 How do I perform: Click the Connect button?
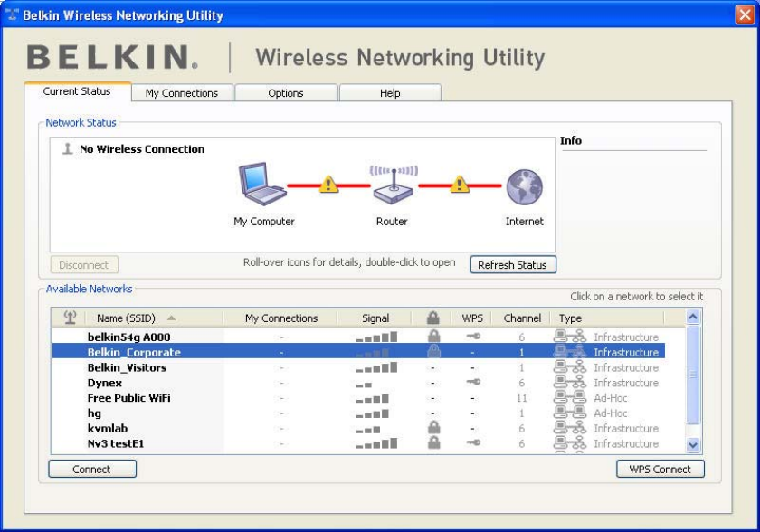click(92, 469)
